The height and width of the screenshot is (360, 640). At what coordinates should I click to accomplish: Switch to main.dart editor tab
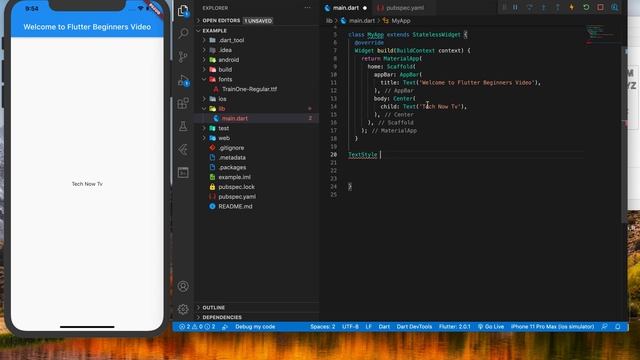point(345,8)
